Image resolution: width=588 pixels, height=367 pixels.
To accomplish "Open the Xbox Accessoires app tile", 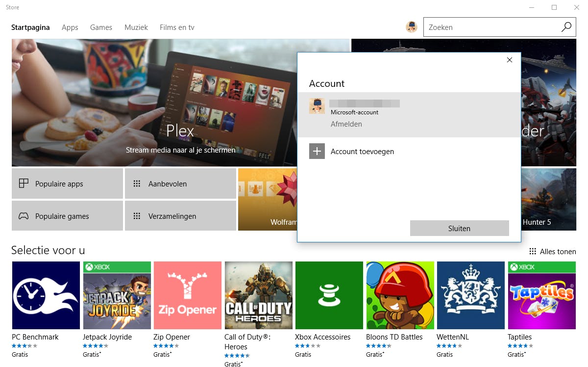I will coord(329,295).
